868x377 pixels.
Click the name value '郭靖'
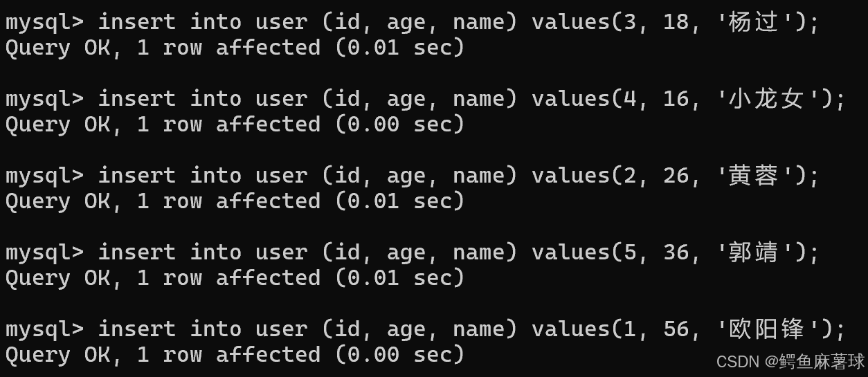tap(754, 253)
